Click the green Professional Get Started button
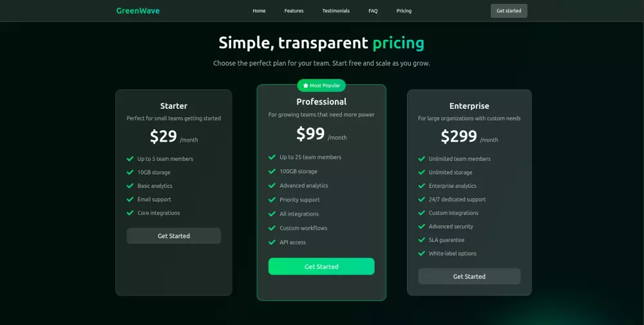The height and width of the screenshot is (325, 644). pos(321,266)
